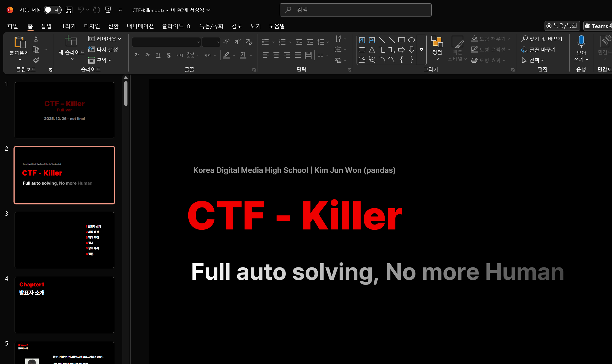Open the Insert (삽입) tab
612x364 pixels.
click(46, 26)
